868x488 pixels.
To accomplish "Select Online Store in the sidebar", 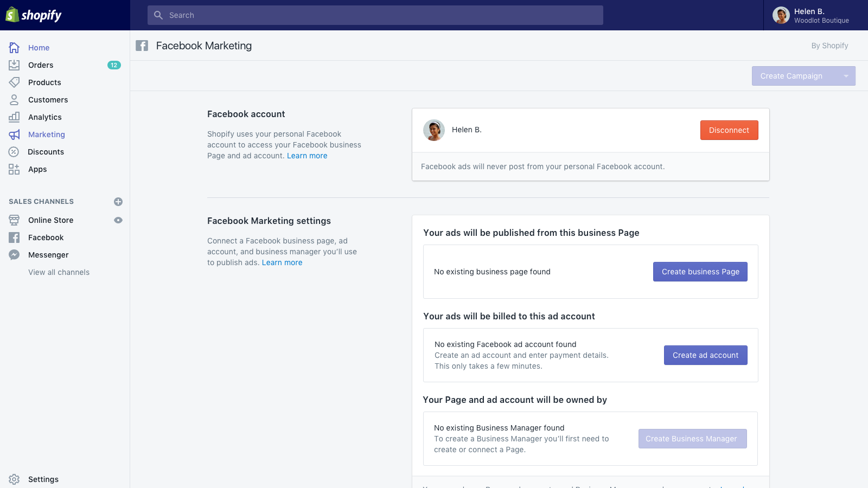I will [50, 220].
